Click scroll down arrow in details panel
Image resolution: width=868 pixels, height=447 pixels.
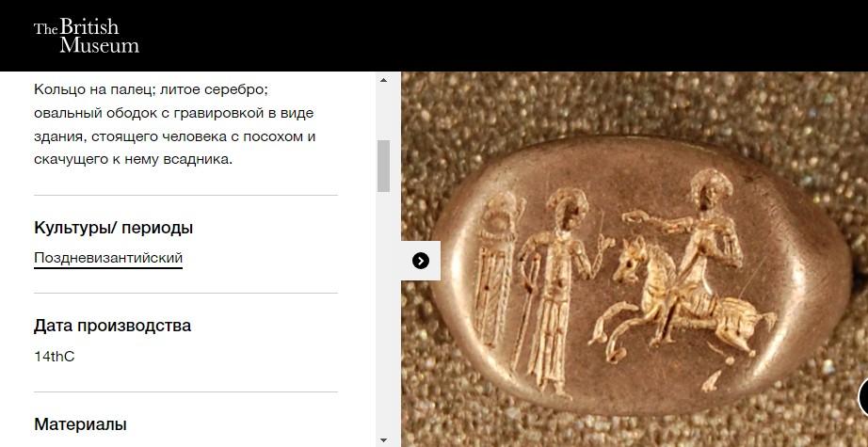coord(383,440)
